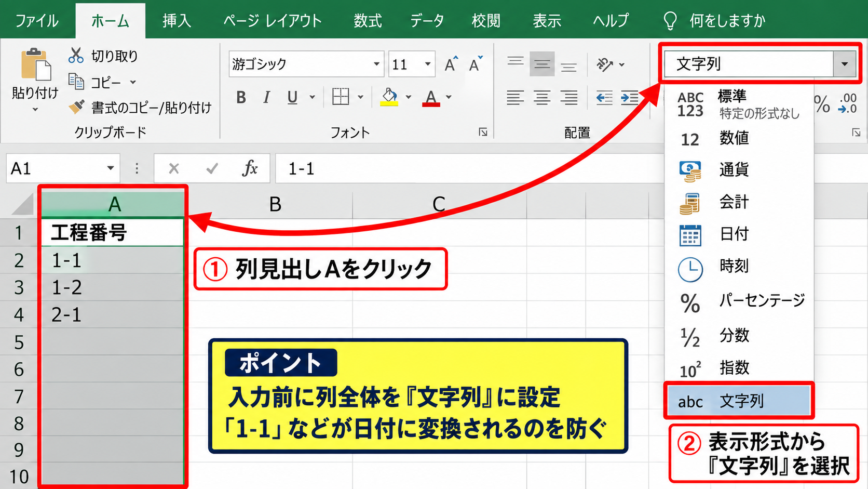The image size is (868, 489).
Task: Apply borders with the borders icon
Action: pos(341,97)
